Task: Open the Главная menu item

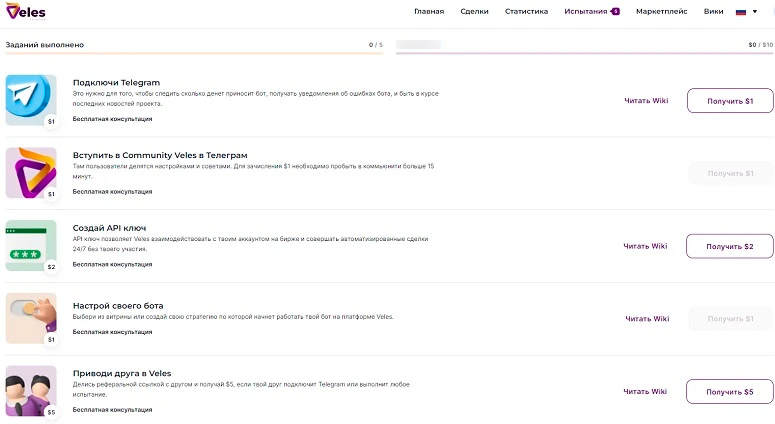Action: [429, 12]
